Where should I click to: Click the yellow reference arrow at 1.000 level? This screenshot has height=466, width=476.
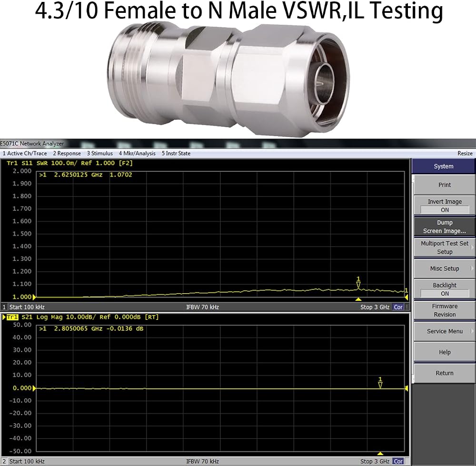34,297
